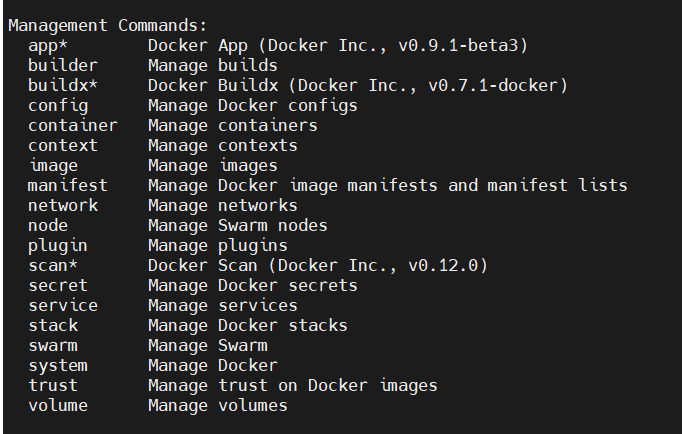Viewport: 682px width, 434px height.
Task: Select the 'buildx*' command entry
Action: 63,85
